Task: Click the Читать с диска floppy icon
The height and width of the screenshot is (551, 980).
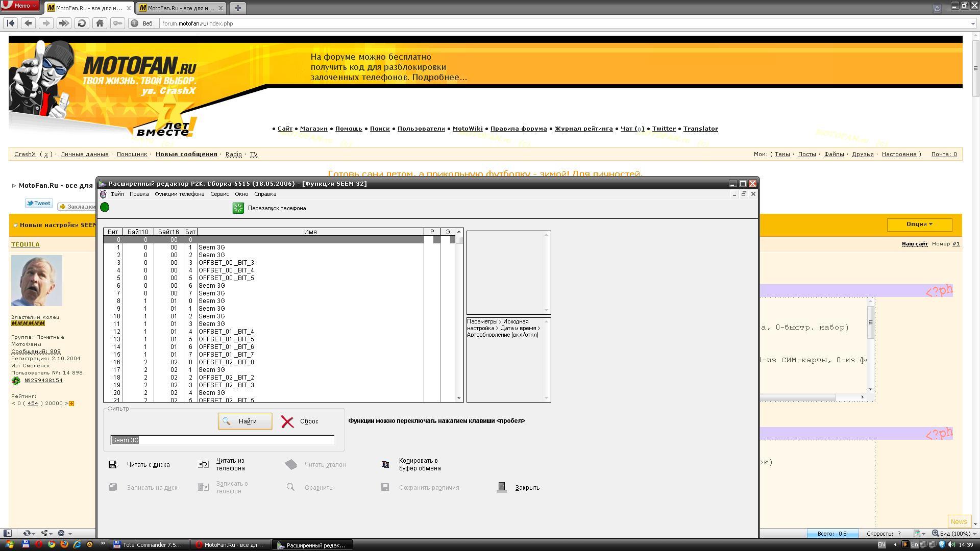Action: [113, 465]
